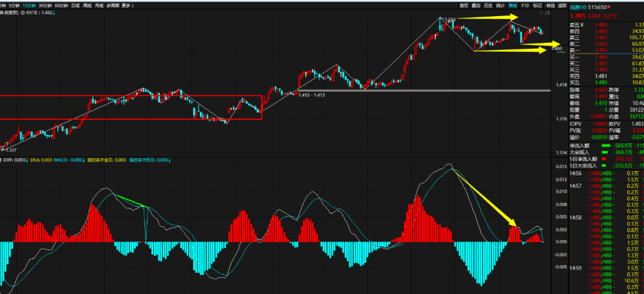Open the F10 company info
The image size is (644, 294).
pyautogui.click(x=525, y=6)
